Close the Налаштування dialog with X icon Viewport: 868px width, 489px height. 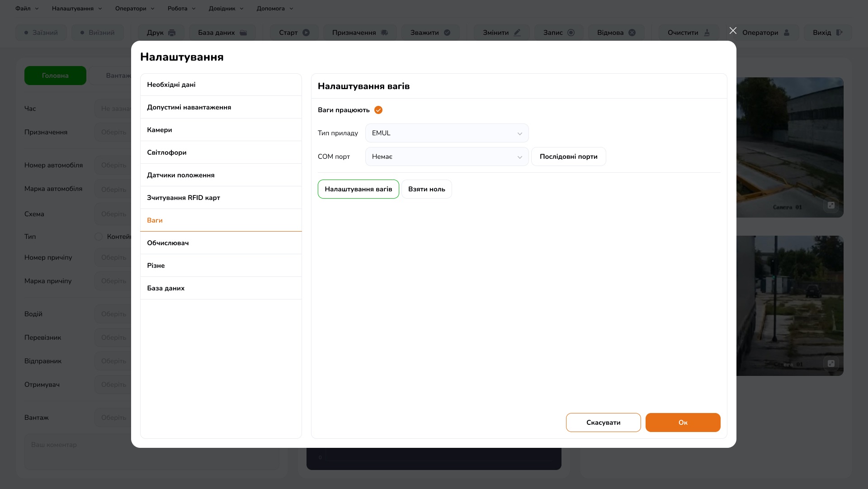point(733,30)
